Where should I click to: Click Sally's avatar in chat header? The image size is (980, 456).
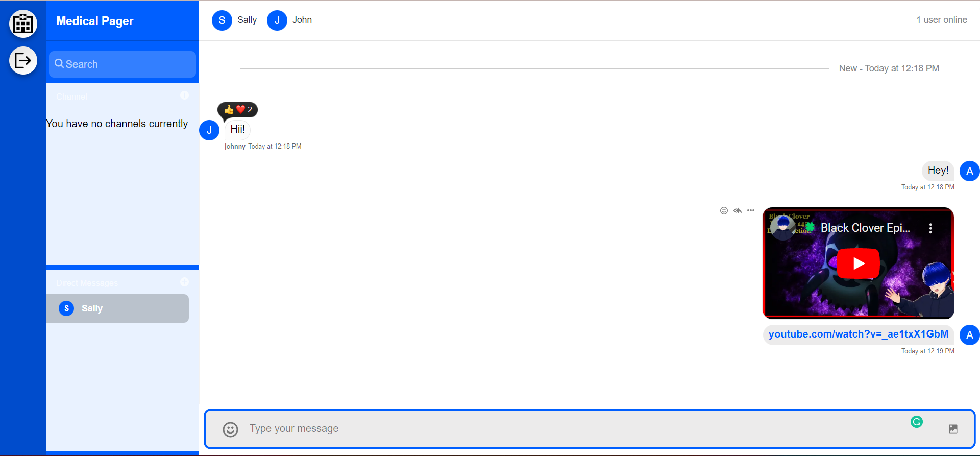coord(222,20)
